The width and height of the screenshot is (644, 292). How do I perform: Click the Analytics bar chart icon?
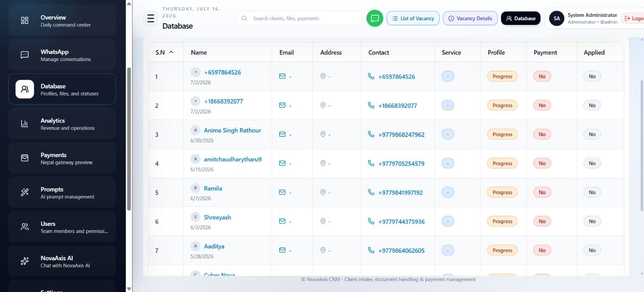[25, 123]
